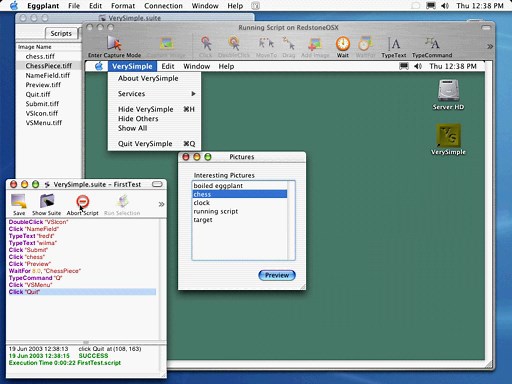Toggle FirstTest window toolbar pill button

pyautogui.click(x=157, y=184)
